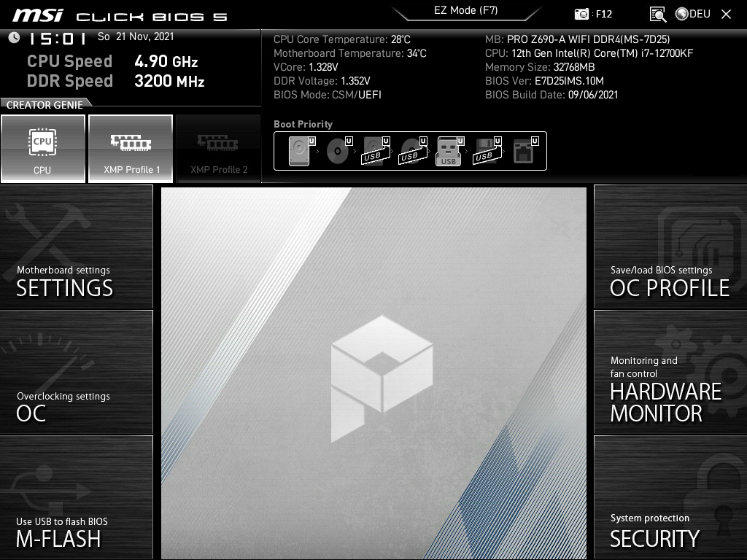Viewport: 747px width, 560px height.
Task: Click the 'Boot Priority' heading
Action: pyautogui.click(x=303, y=124)
